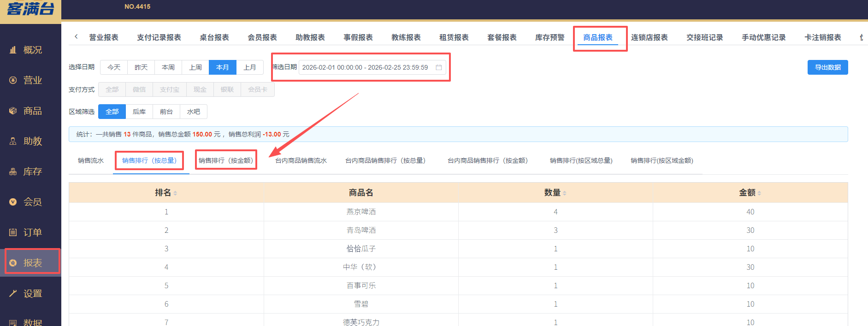Sort the table by 金额 column
This screenshot has height=326, width=868.
click(x=759, y=193)
